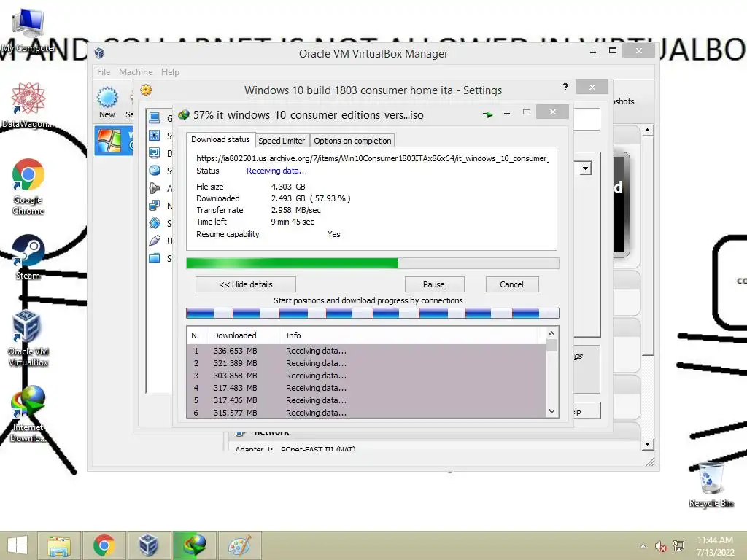Open the My Computer desktop icon

(x=28, y=29)
